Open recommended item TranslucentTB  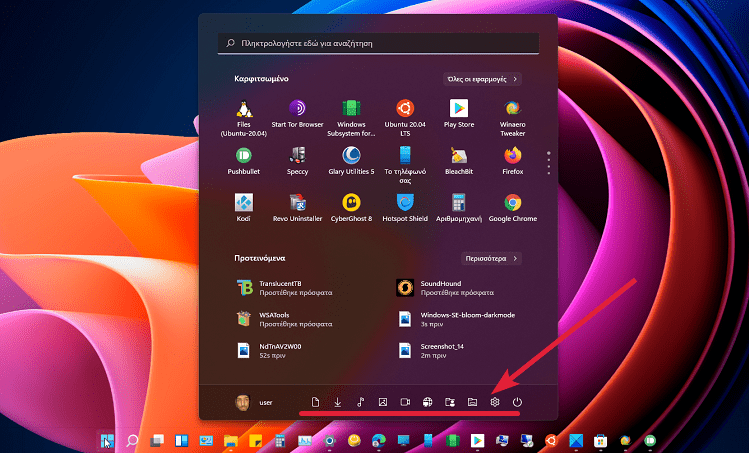tap(285, 288)
